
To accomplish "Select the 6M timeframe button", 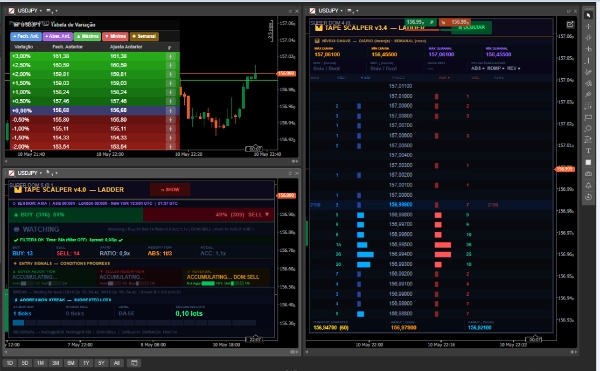I will point(71,363).
